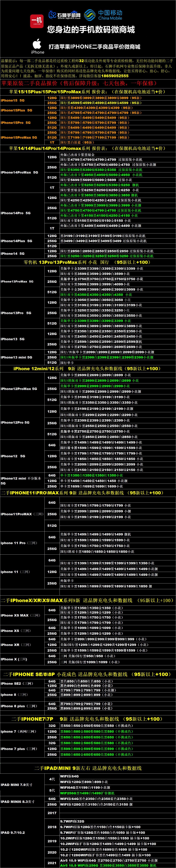This screenshot has width=176, height=868.
Task: Click the 2017 year cell for IPAD
Action: (x=52, y=813)
